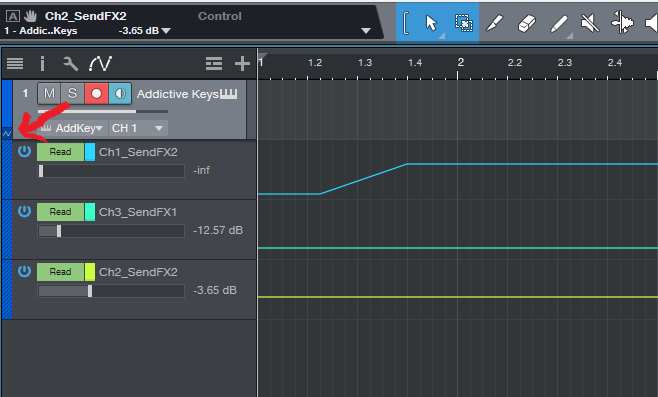The image size is (658, 397).
Task: Mute Addictive Keys track
Action: coord(49,94)
